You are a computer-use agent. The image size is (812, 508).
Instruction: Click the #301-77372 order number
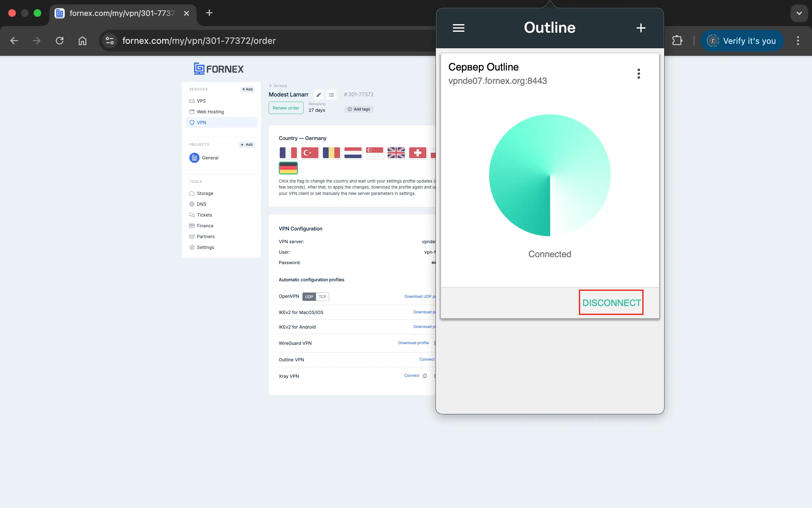point(358,94)
